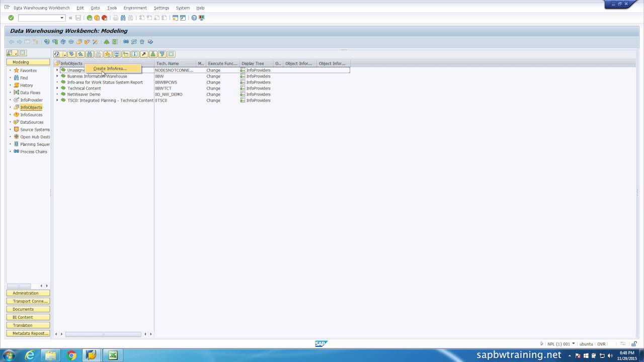Click the first globe icon in application toolbar
This screenshot has height=362, width=644.
(x=47, y=42)
